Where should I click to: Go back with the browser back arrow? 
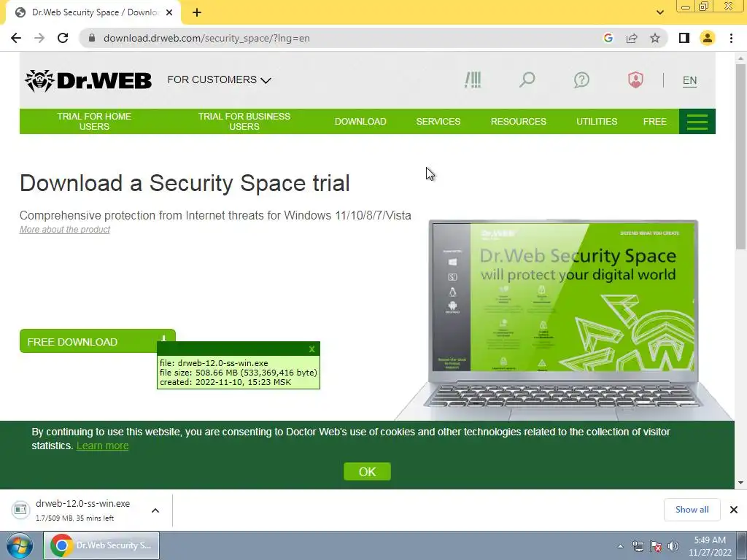point(16,38)
